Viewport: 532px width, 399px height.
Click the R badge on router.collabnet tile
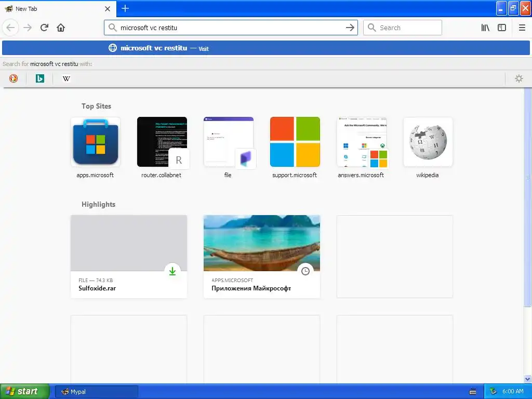[179, 160]
